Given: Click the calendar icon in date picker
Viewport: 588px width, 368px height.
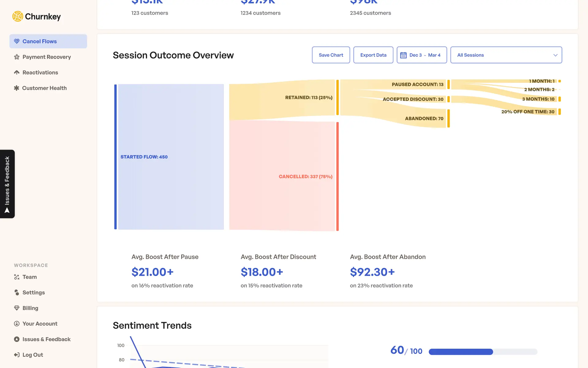Looking at the screenshot, I should tap(403, 55).
